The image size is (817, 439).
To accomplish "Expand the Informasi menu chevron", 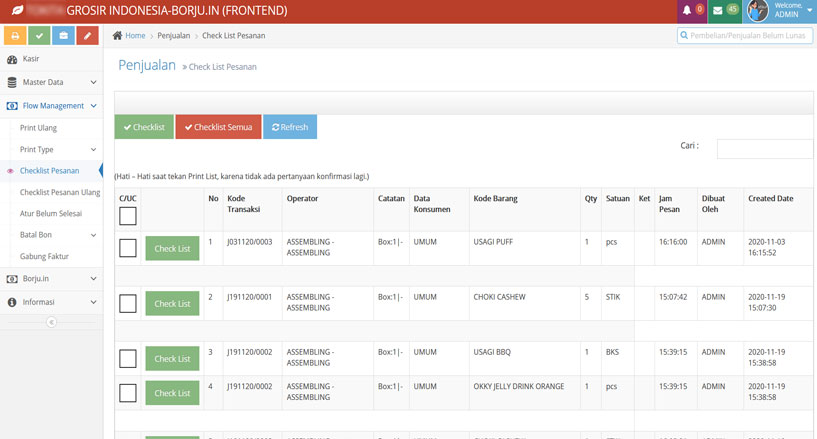I will [93, 302].
